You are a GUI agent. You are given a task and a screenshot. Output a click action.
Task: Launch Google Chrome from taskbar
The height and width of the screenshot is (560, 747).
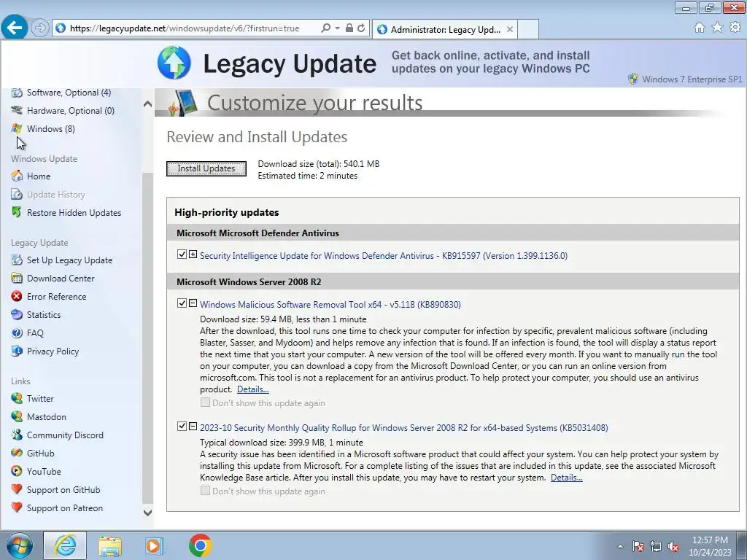click(x=200, y=545)
